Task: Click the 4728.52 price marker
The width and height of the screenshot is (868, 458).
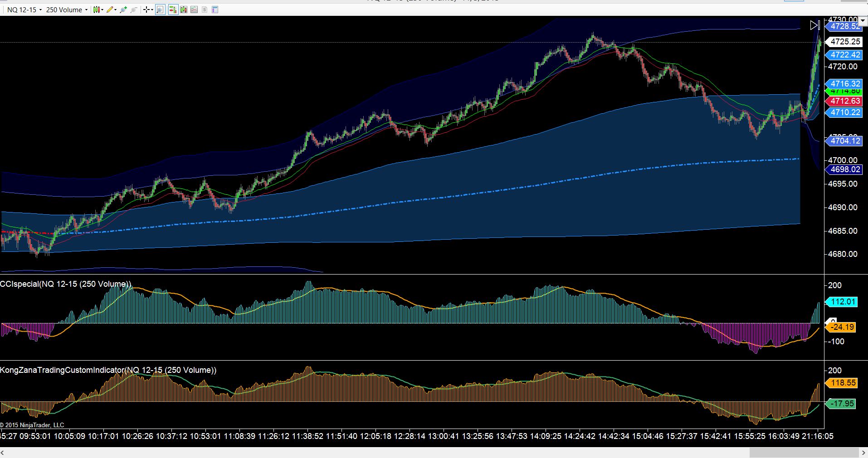Action: click(x=844, y=26)
